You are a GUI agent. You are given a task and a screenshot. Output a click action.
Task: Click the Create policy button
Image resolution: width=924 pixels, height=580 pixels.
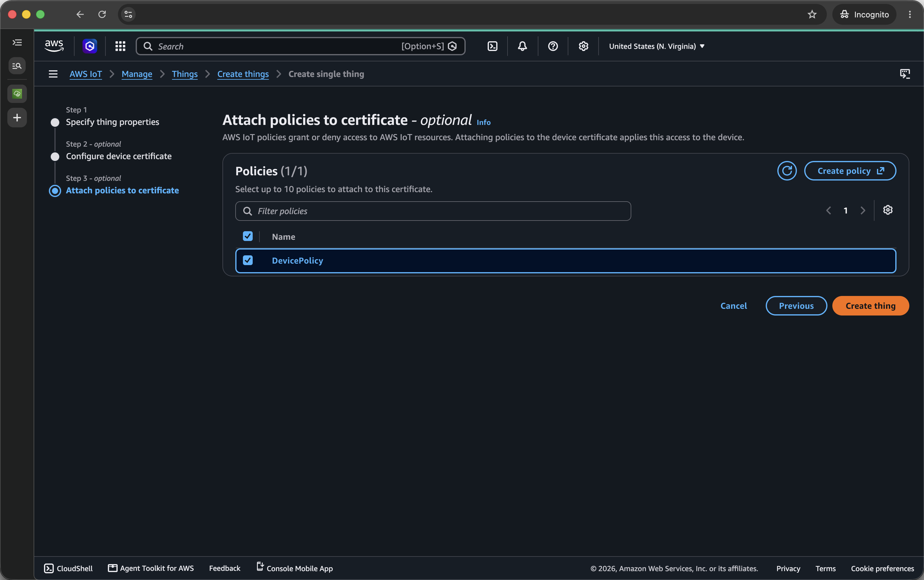pos(850,171)
